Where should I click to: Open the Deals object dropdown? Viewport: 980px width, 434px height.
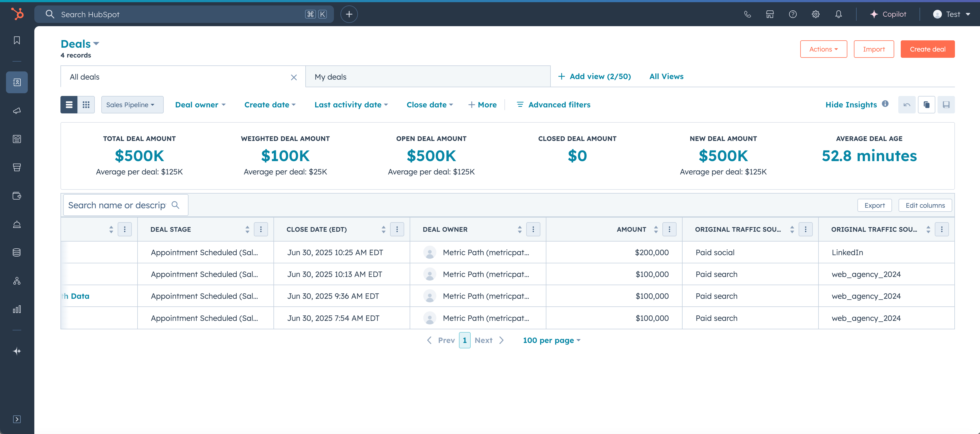[x=80, y=44]
